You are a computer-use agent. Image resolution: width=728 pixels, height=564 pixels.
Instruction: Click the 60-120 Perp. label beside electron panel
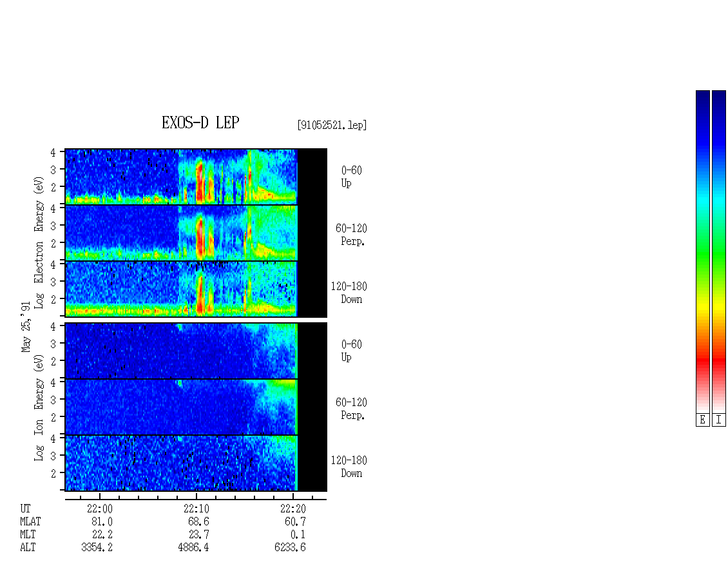351,235
